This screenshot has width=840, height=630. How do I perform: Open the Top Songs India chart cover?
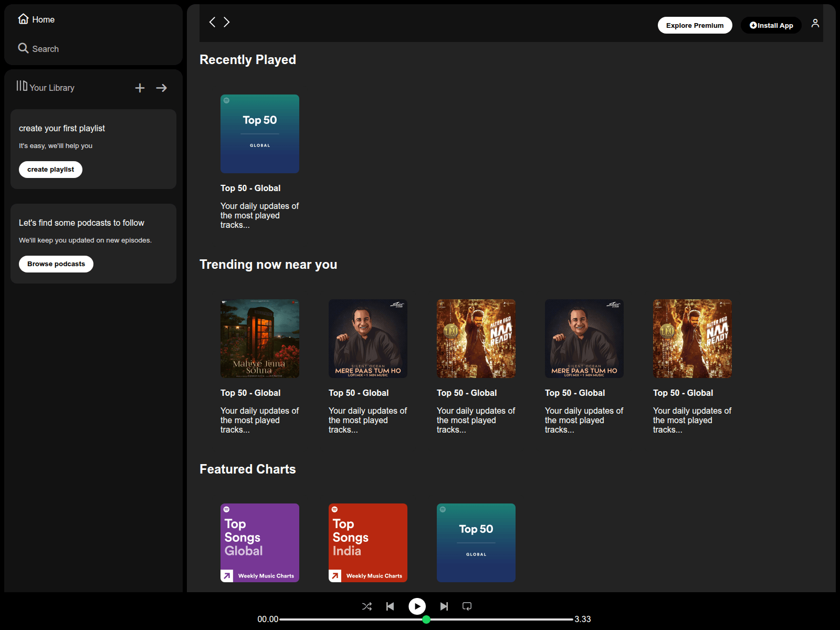click(368, 543)
